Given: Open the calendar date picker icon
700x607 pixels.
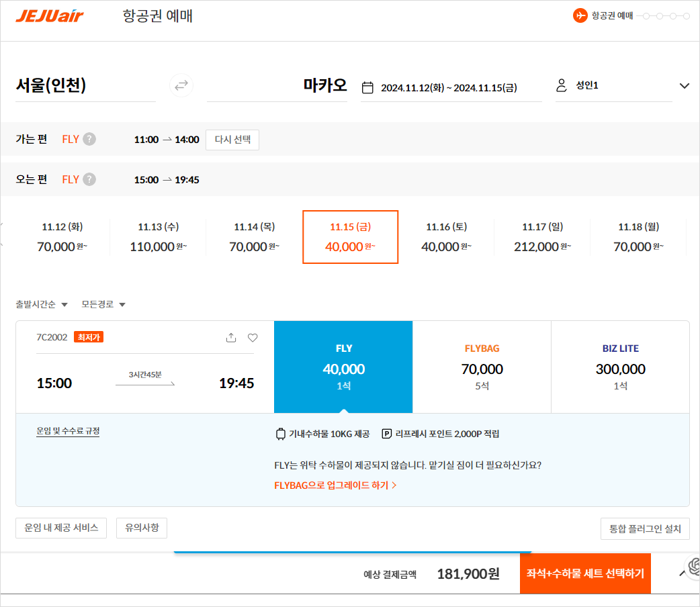Looking at the screenshot, I should coord(367,87).
